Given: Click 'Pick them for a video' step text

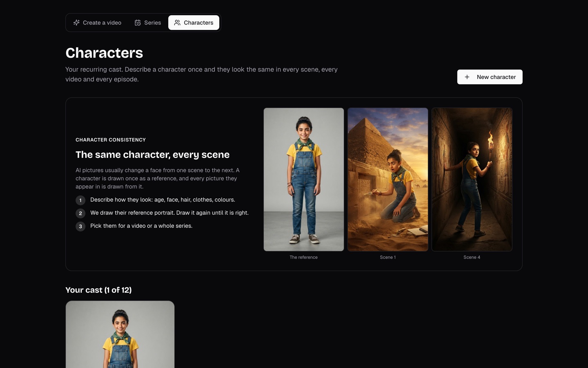Looking at the screenshot, I should tap(141, 226).
